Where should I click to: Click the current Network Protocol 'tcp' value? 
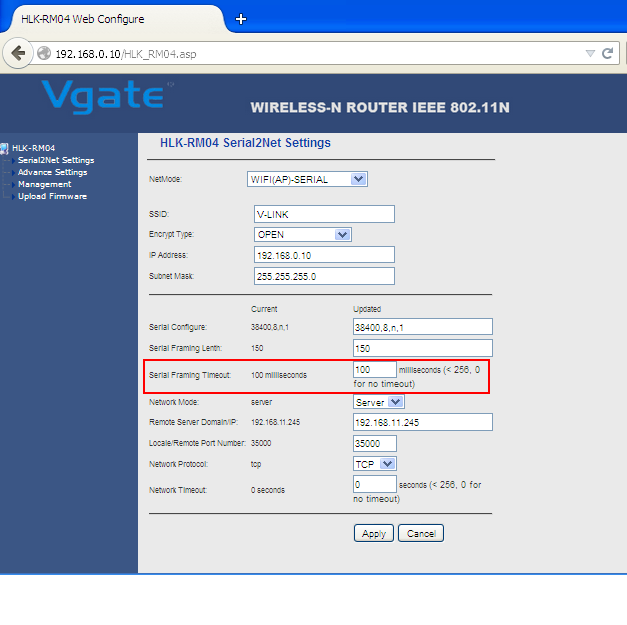coord(256,464)
